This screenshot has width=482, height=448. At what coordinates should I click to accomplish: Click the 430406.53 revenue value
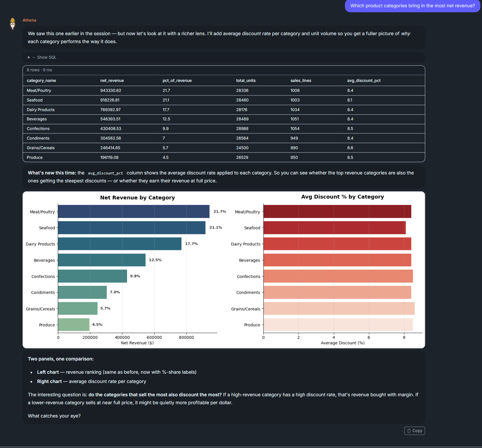[x=111, y=129]
